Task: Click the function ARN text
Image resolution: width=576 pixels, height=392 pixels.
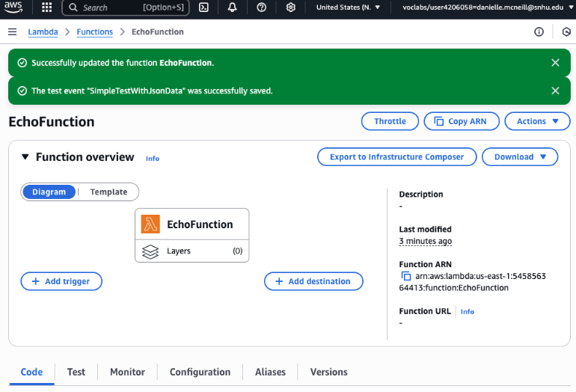Action: tap(473, 282)
